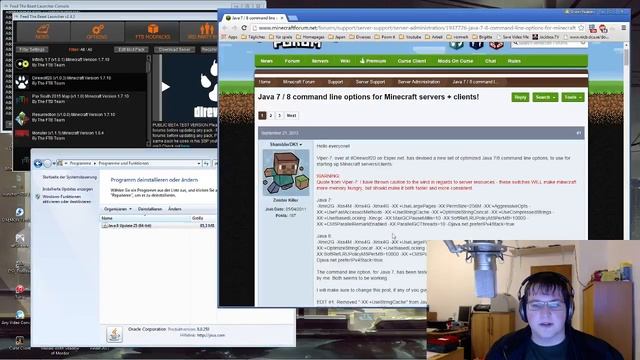Click the Java icon in the details pane
640x360 pixels.
[114, 335]
